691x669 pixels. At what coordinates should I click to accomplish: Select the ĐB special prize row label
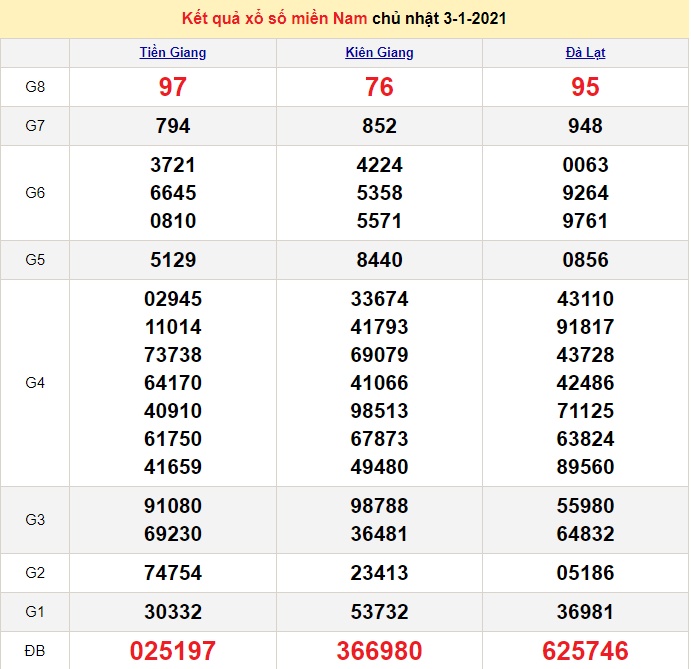click(x=35, y=652)
